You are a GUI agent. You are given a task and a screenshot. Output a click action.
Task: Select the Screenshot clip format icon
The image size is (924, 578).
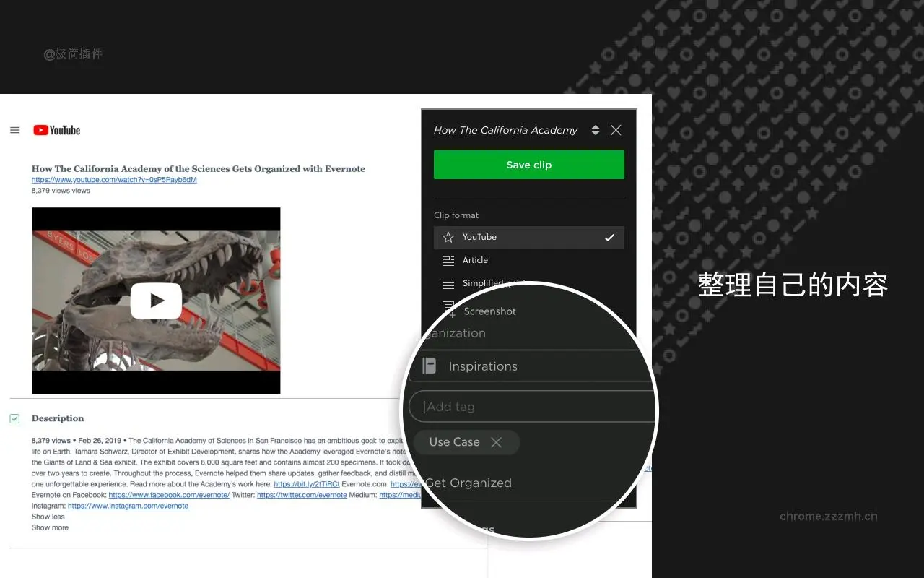tap(448, 310)
